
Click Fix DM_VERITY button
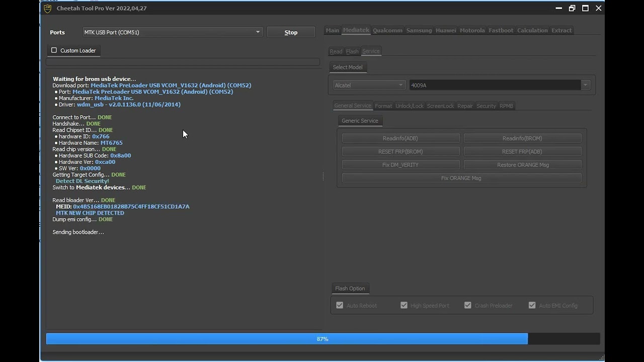click(x=400, y=165)
